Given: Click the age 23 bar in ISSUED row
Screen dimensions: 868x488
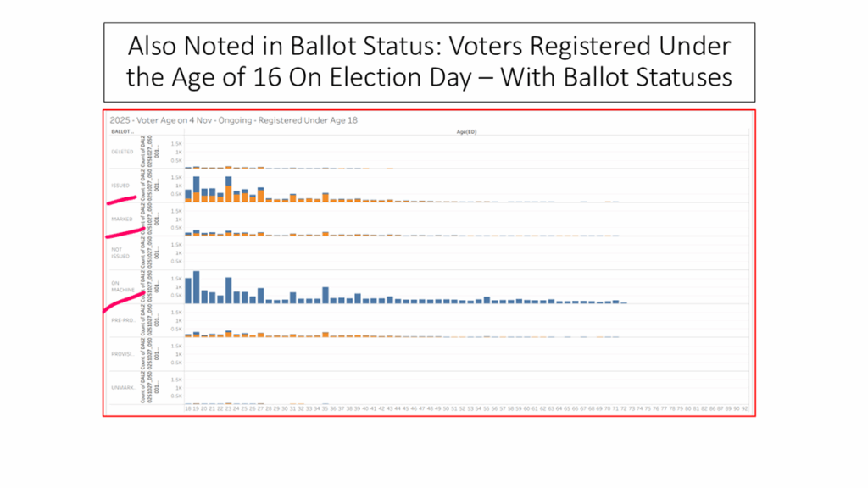Looking at the screenshot, I should [229, 188].
